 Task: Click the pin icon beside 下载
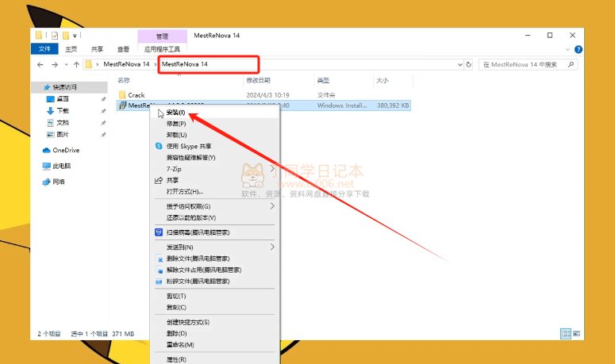[x=103, y=111]
